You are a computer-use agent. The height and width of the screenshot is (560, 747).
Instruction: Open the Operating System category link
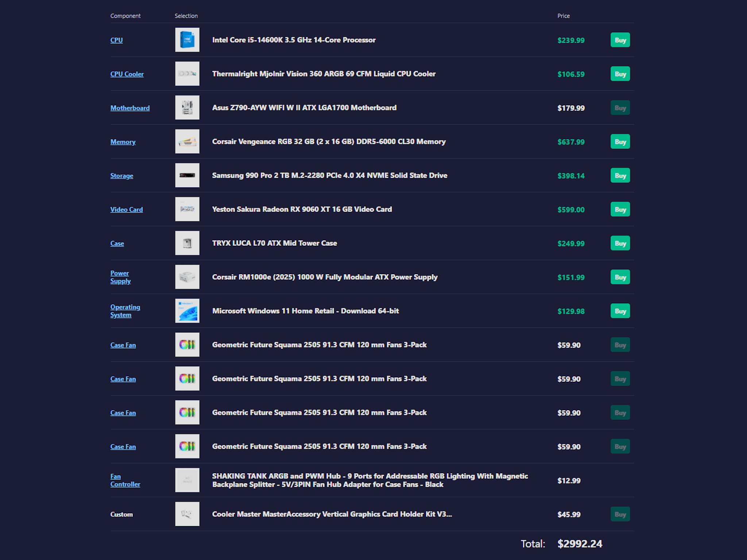[125, 311]
